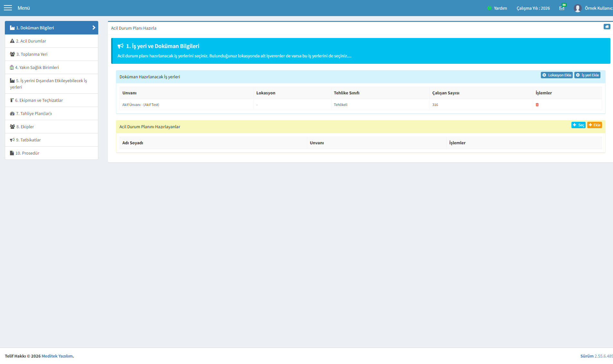This screenshot has height=364, width=613.
Task: Open 7. Tahliye Plan(lar)ı step
Action: coord(52,113)
